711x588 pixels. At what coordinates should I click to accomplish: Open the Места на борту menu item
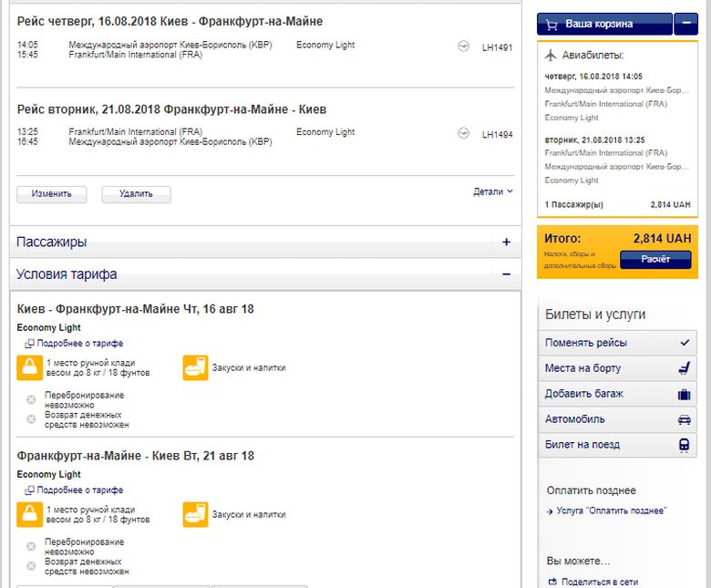tap(602, 368)
